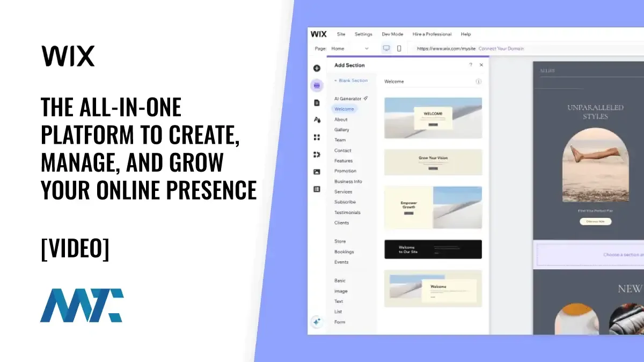This screenshot has height=362, width=644.
Task: Click the Add Elements plus icon
Action: 317,68
